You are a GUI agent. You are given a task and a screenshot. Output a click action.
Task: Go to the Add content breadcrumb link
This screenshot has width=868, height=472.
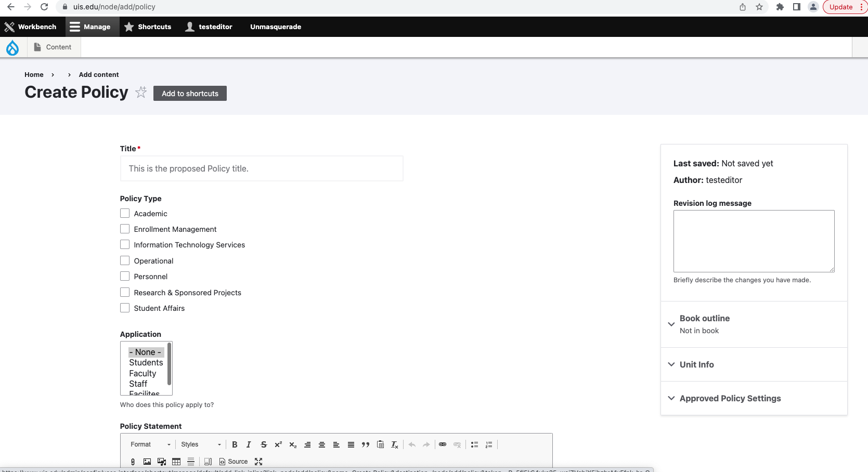pos(99,74)
